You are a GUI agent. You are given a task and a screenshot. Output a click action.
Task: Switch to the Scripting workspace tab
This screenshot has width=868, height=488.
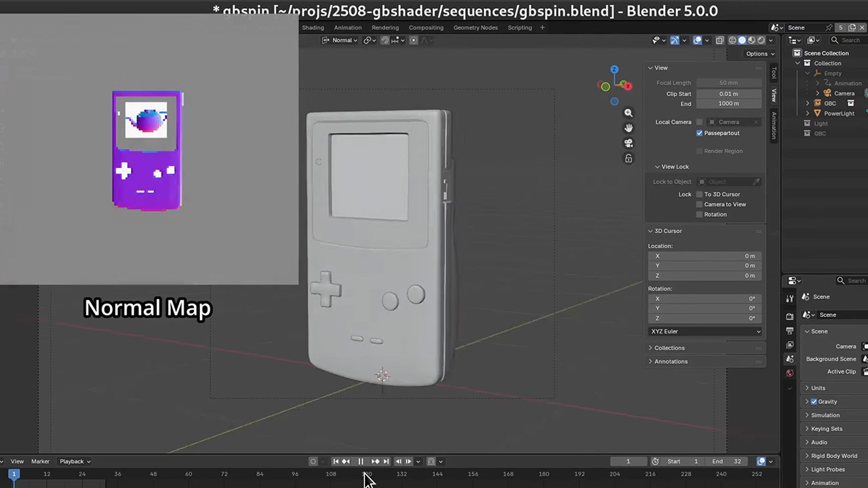(x=519, y=27)
